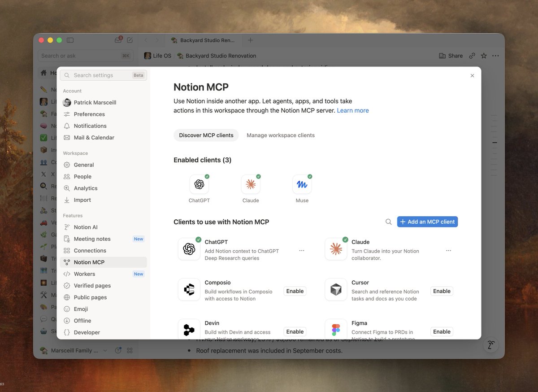Click the Claude logo in clients list
The height and width of the screenshot is (392, 538).
coord(336,249)
